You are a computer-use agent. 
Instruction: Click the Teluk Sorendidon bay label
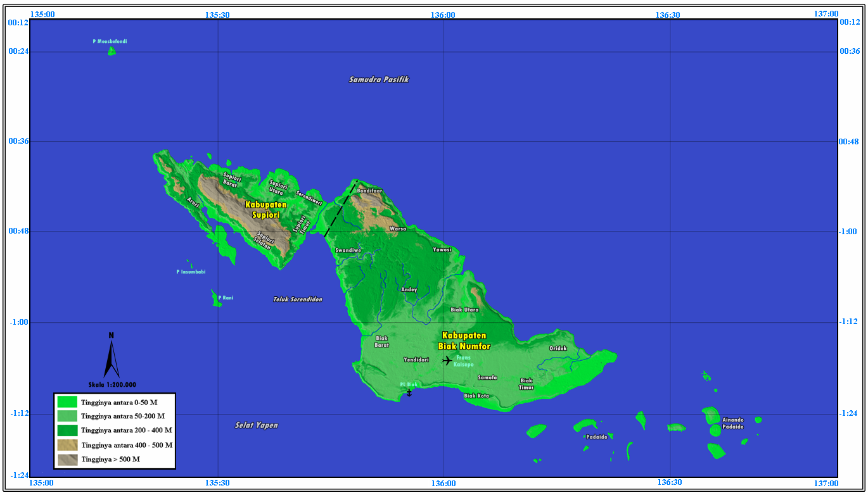click(x=297, y=299)
